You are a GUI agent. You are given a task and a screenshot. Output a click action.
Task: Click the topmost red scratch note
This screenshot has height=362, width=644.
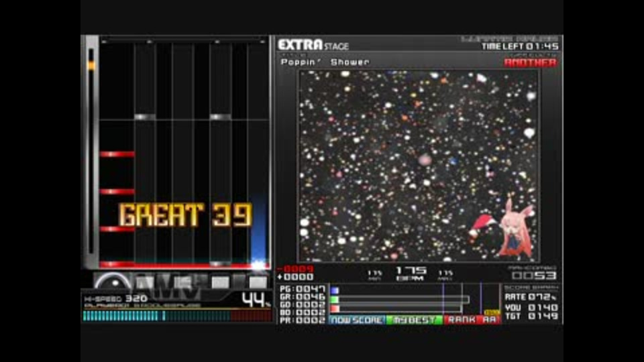point(117,154)
